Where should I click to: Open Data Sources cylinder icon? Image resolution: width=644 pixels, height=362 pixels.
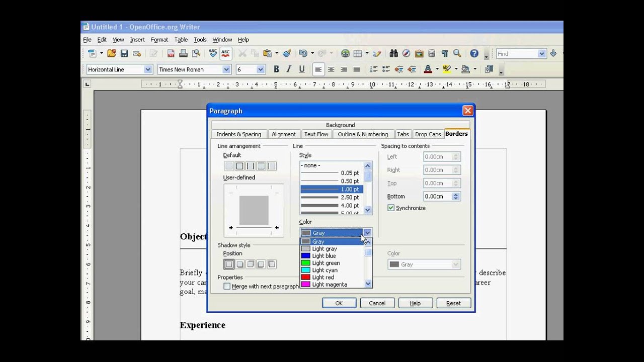(432, 53)
